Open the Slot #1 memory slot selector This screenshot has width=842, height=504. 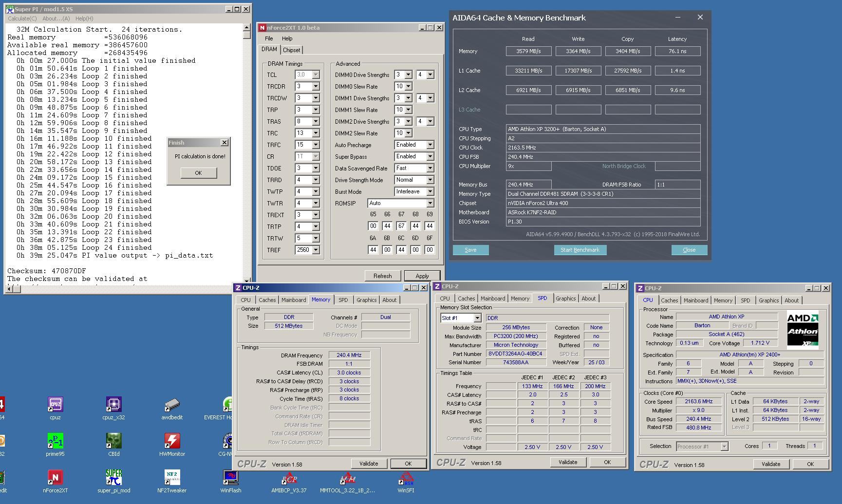coord(477,318)
